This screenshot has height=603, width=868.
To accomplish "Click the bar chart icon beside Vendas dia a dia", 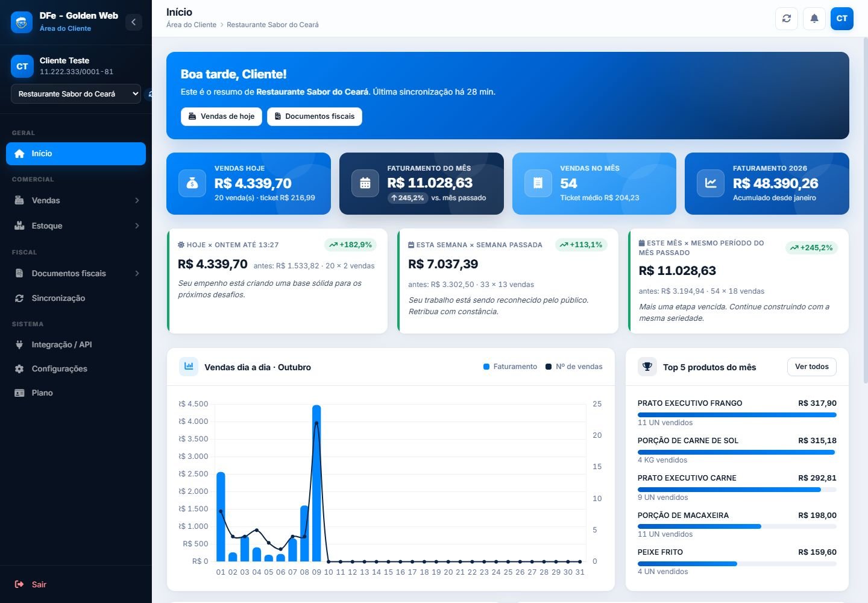I will tap(189, 367).
